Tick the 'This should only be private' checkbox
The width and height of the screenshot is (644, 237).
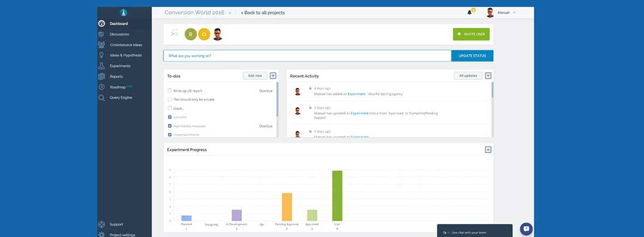170,100
